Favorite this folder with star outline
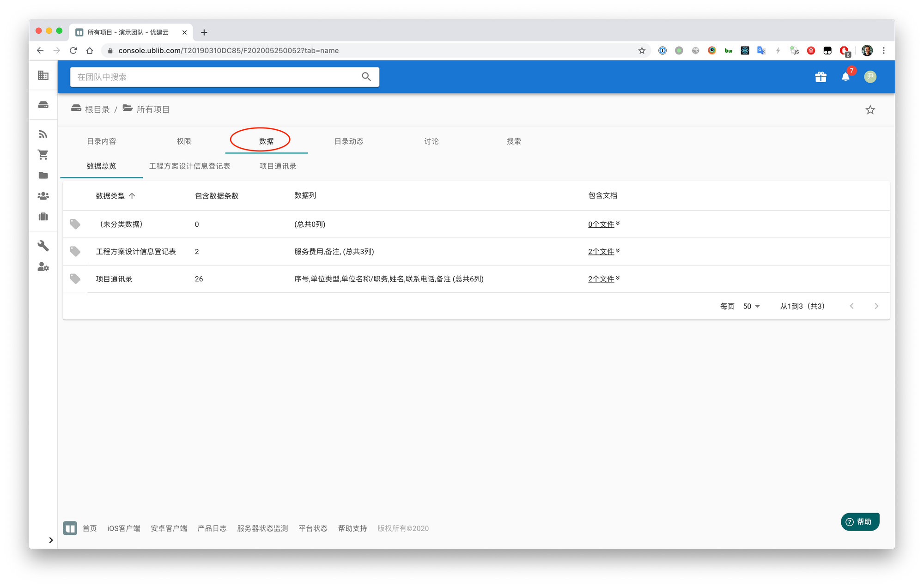This screenshot has height=587, width=924. [x=870, y=110]
